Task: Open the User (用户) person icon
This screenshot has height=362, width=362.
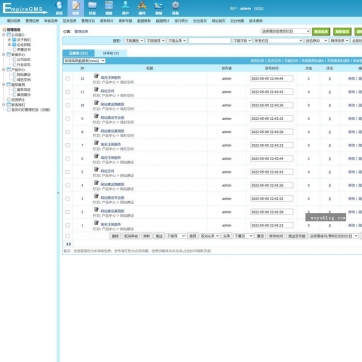Action: 125,8
